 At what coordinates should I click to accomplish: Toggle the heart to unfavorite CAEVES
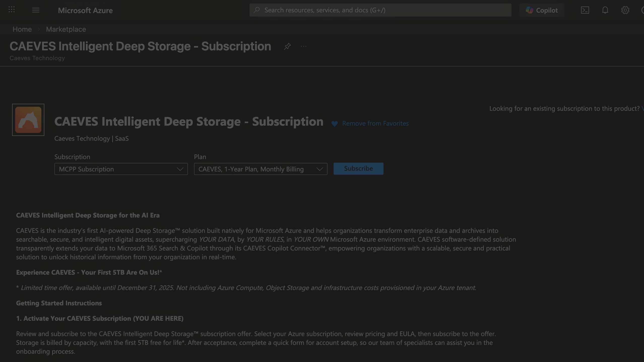click(x=334, y=124)
